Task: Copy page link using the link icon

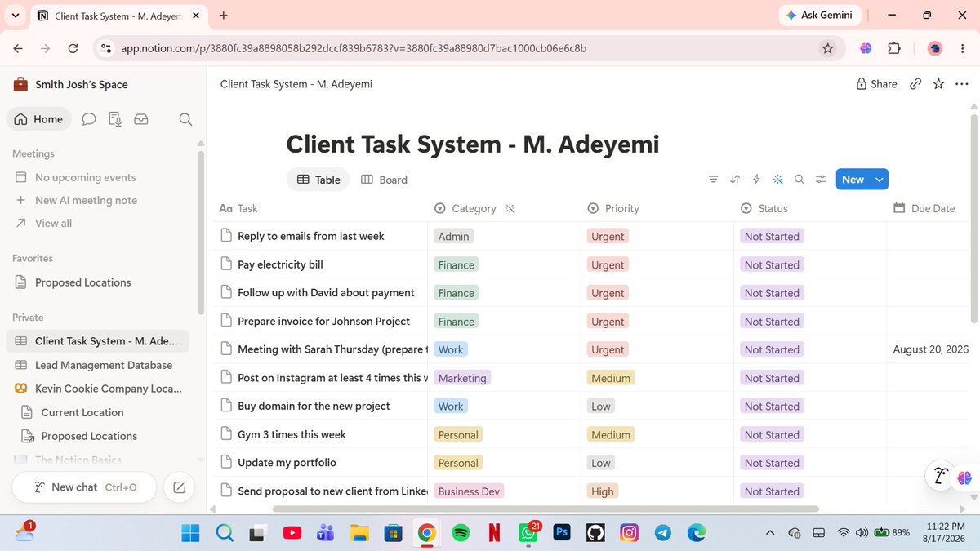Action: tap(916, 84)
